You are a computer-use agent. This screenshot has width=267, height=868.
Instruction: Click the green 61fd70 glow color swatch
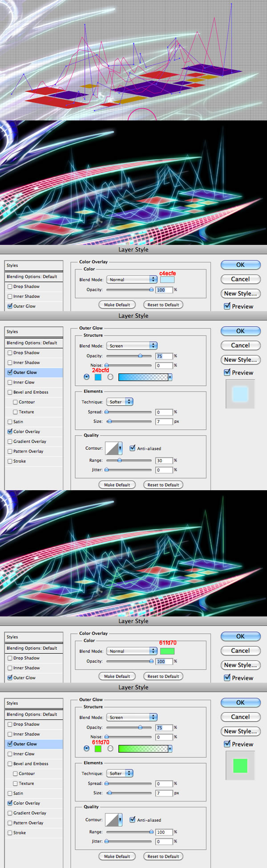98,748
